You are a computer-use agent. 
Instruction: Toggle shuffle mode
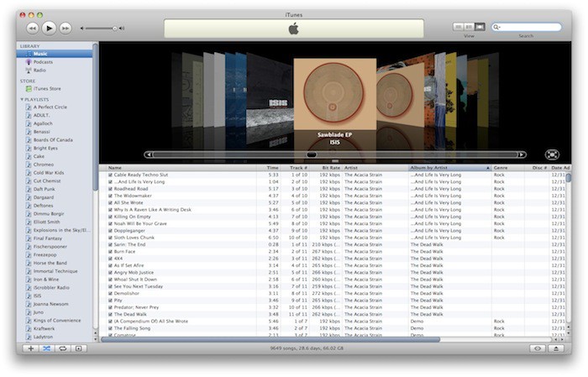pos(46,348)
